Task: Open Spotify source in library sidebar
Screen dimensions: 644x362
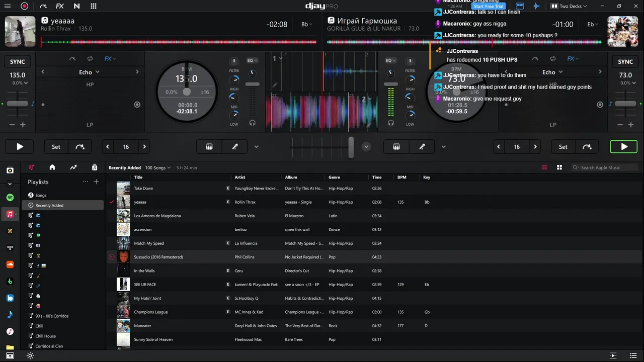Action: point(10,198)
